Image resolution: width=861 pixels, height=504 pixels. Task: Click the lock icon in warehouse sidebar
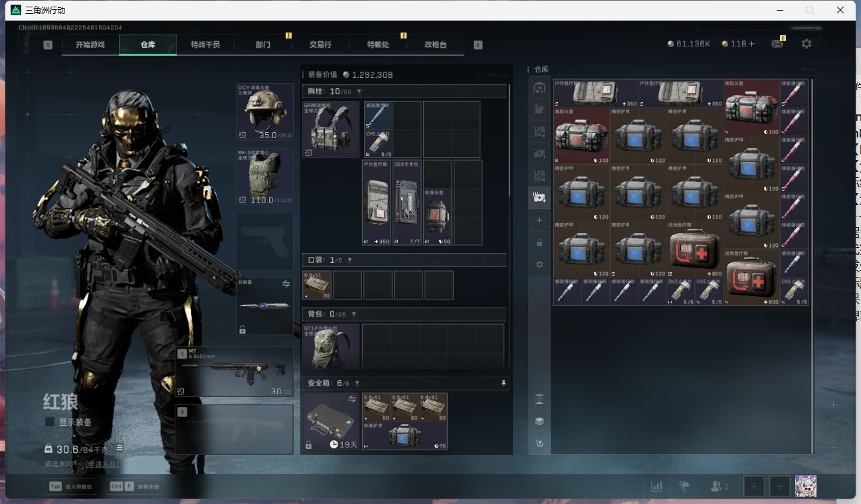point(539,242)
